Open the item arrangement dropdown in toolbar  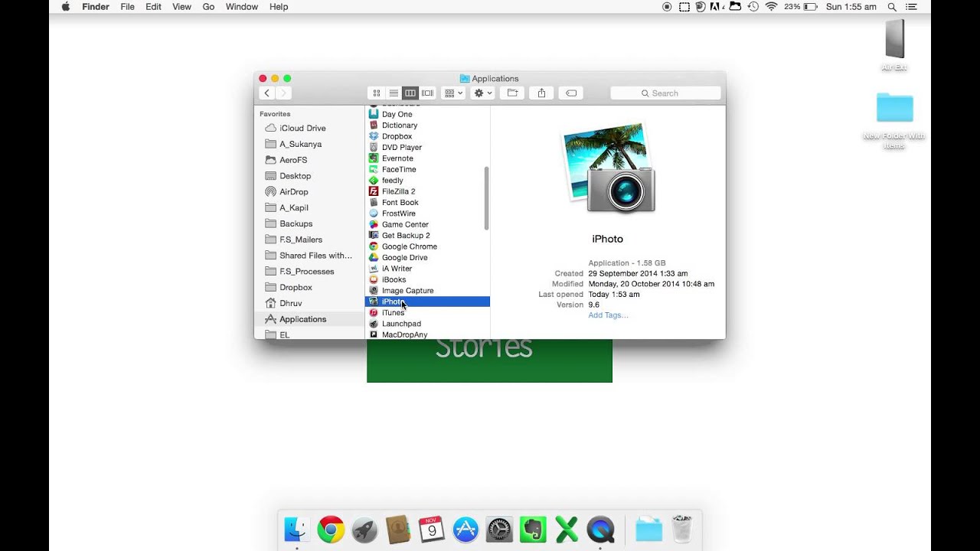point(453,93)
